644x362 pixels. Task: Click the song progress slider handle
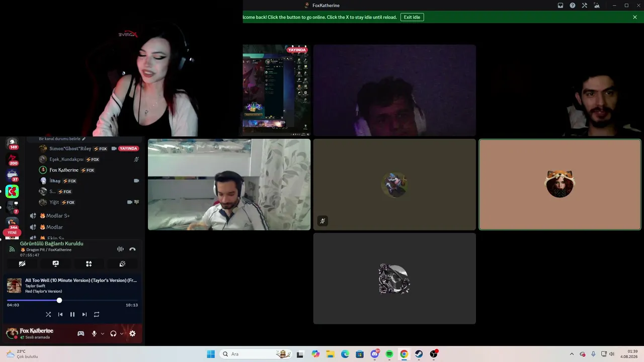[59, 300]
